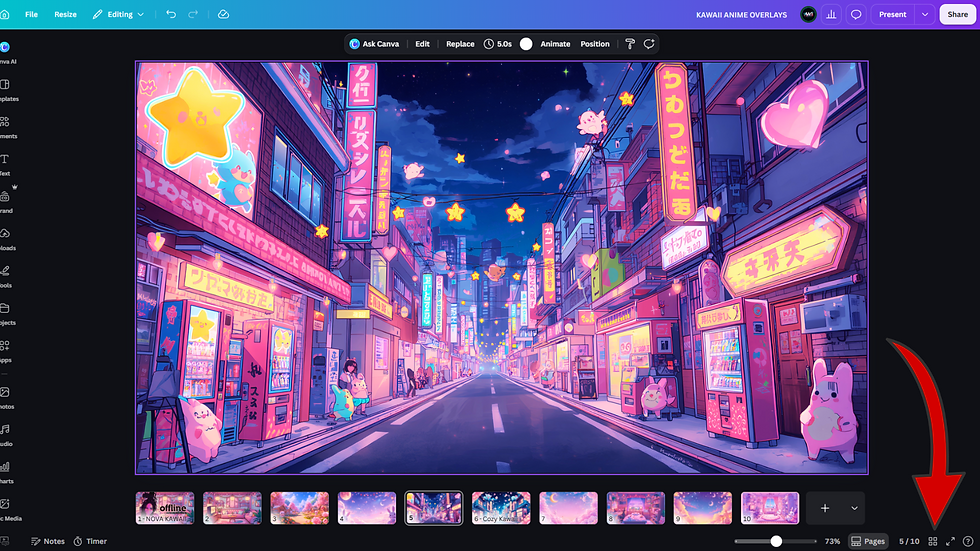Image resolution: width=980 pixels, height=551 pixels.
Task: Click the 73% zoom level value
Action: (x=832, y=541)
